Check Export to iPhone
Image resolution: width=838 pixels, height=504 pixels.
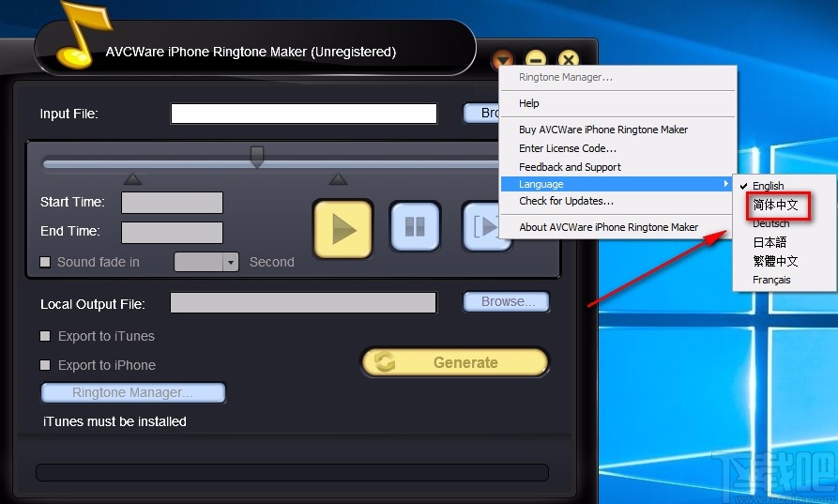coord(45,365)
